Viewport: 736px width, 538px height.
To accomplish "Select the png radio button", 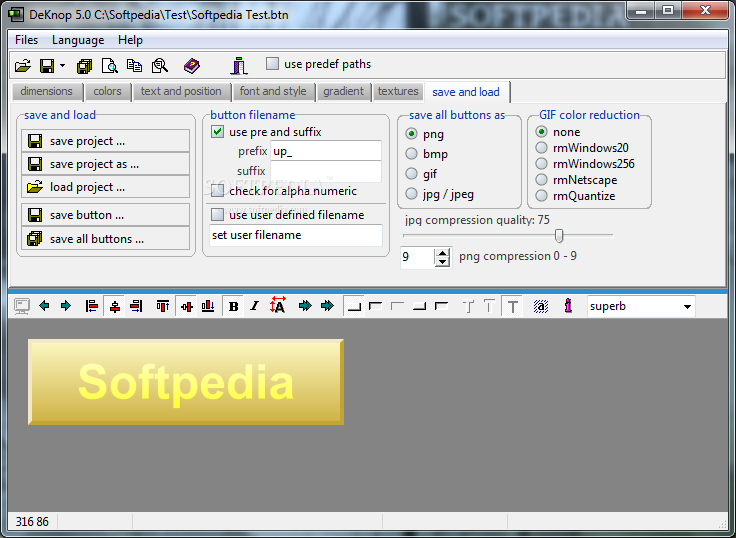I will [x=412, y=134].
